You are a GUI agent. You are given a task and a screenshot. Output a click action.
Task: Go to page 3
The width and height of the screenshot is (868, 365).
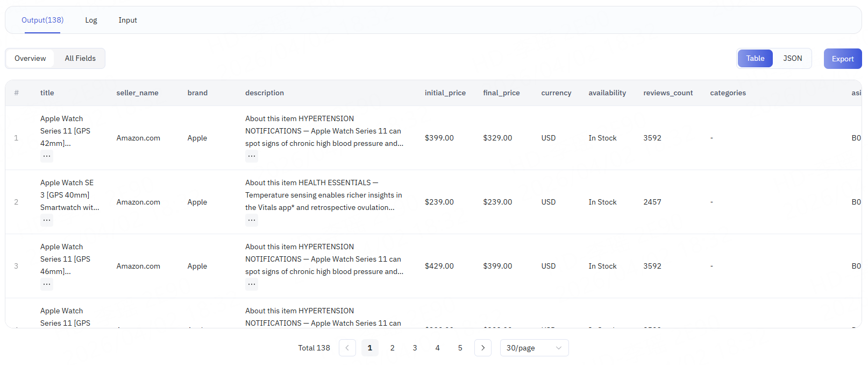tap(415, 348)
